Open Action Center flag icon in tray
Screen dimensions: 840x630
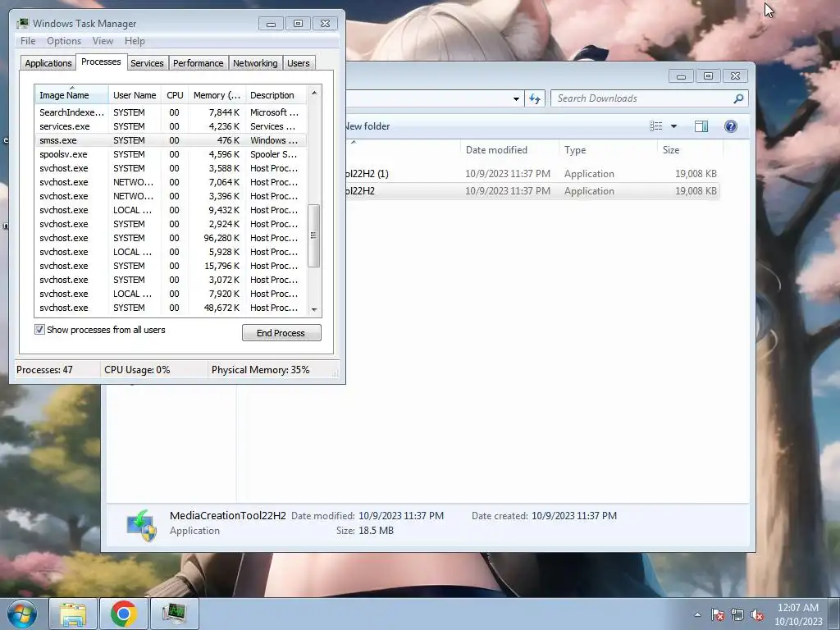tap(718, 614)
